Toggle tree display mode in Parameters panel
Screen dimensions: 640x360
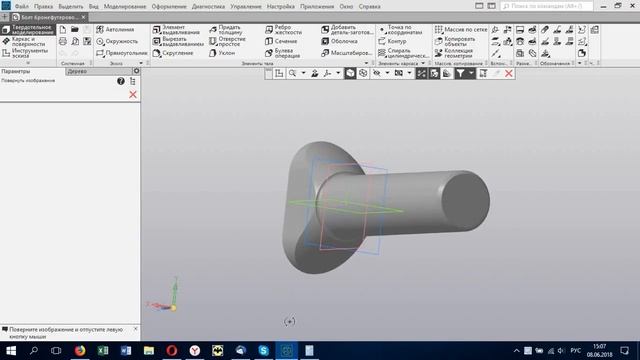click(133, 81)
